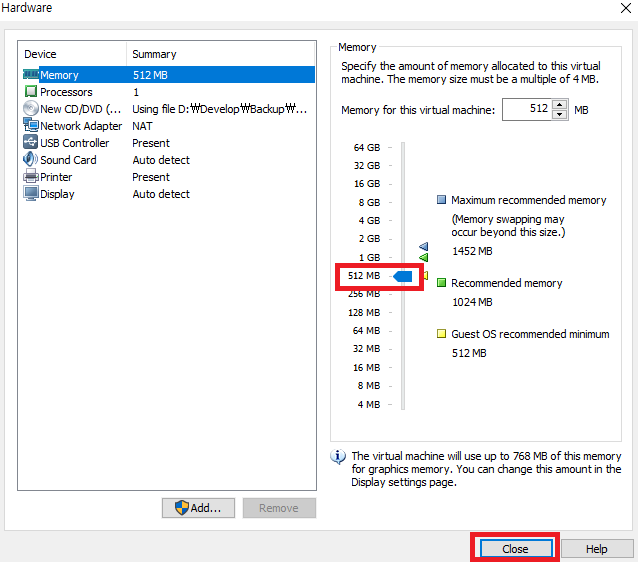Click the blue Maximum recommended memory legend square

click(x=441, y=200)
